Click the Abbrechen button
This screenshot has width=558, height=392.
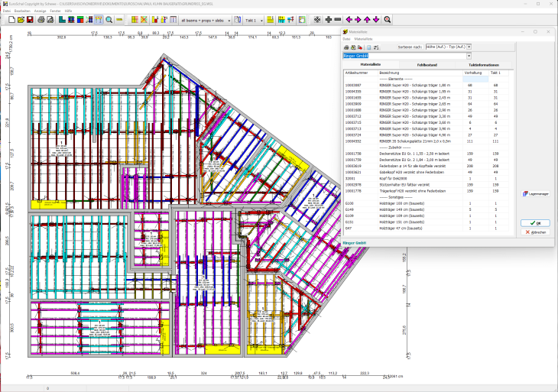pyautogui.click(x=534, y=232)
